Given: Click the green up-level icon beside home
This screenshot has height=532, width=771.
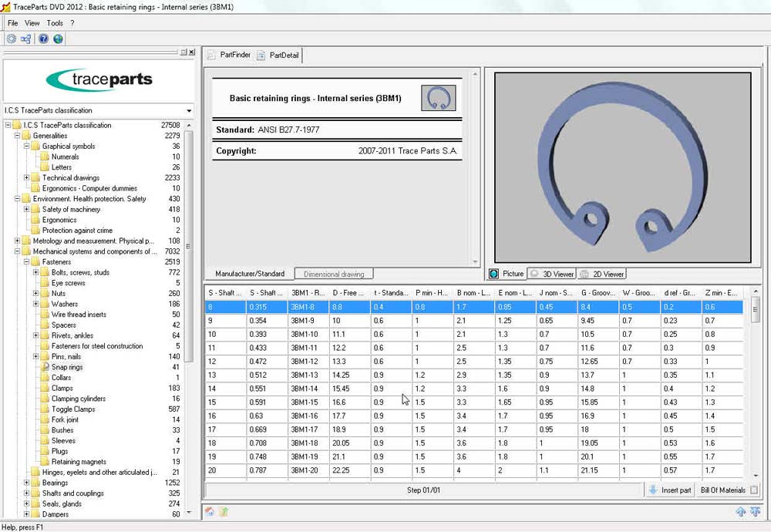Looking at the screenshot, I should pyautogui.click(x=224, y=512).
